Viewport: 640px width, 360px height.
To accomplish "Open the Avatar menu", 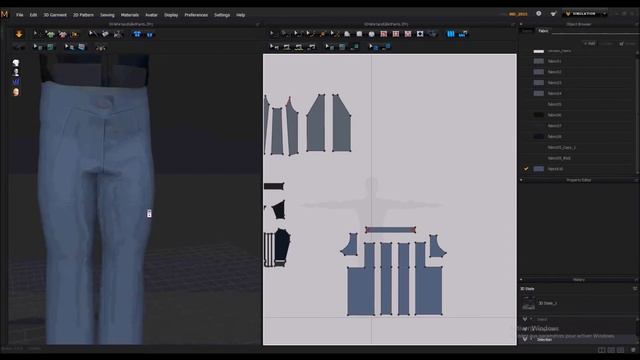I will pos(151,15).
